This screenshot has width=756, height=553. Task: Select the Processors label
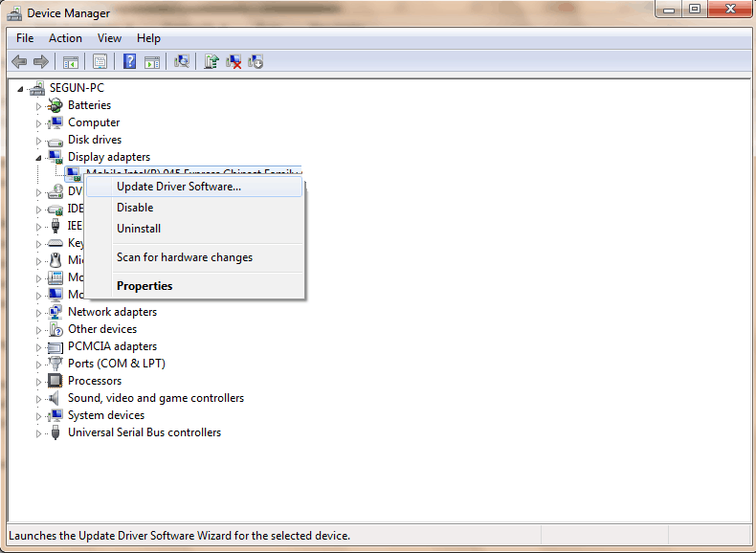click(95, 381)
